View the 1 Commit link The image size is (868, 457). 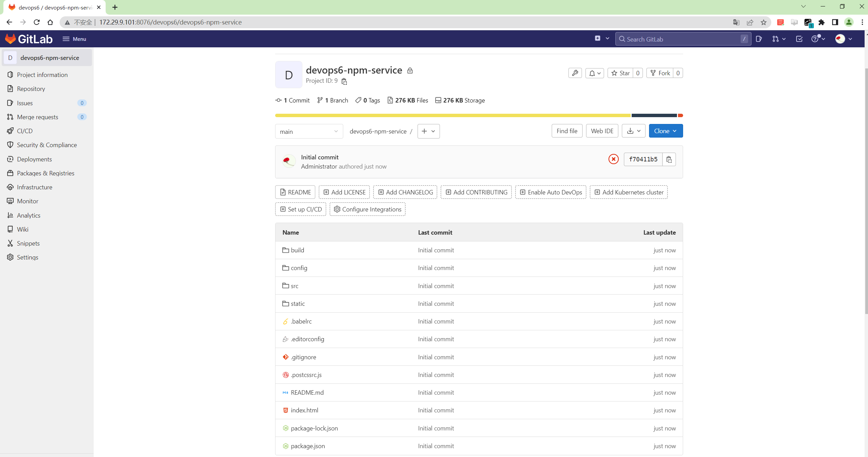click(x=293, y=100)
